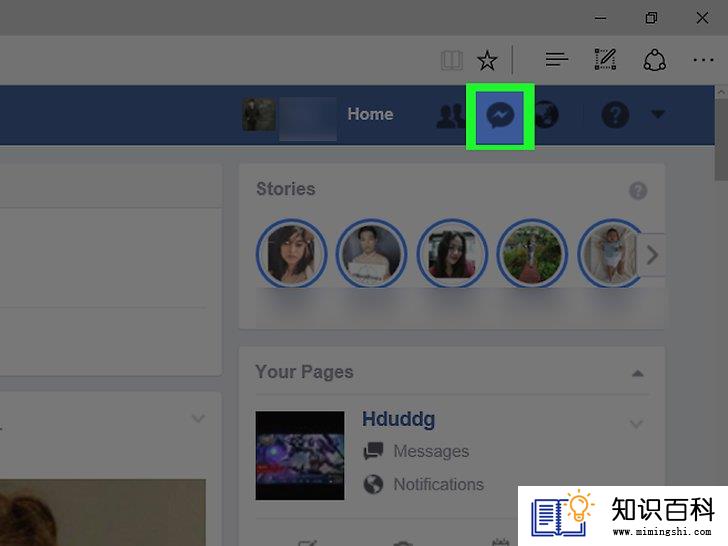Show next stories with arrow

pyautogui.click(x=652, y=255)
